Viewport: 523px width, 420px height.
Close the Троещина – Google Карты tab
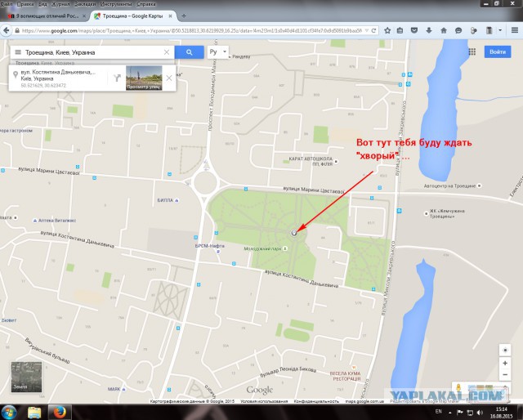[x=171, y=16]
